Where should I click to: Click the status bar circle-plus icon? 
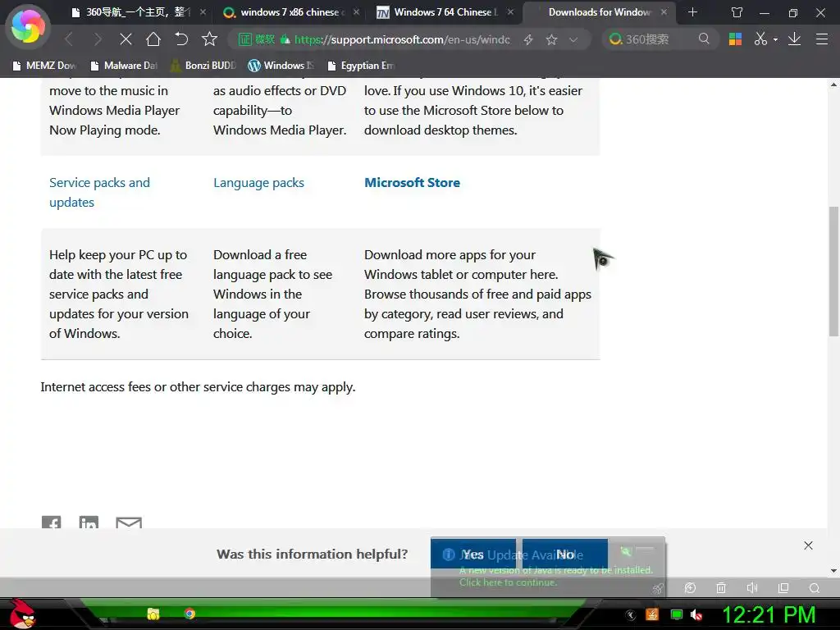(x=690, y=587)
